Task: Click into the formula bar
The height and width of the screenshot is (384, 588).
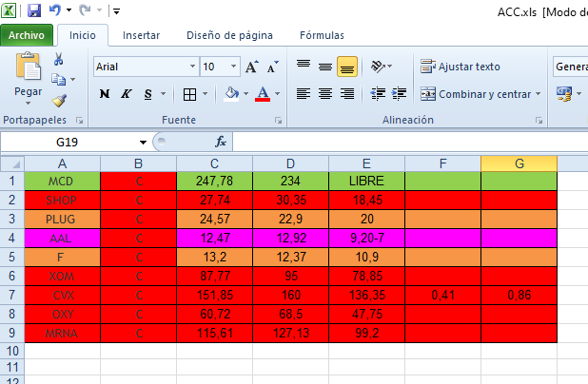Action: point(410,142)
